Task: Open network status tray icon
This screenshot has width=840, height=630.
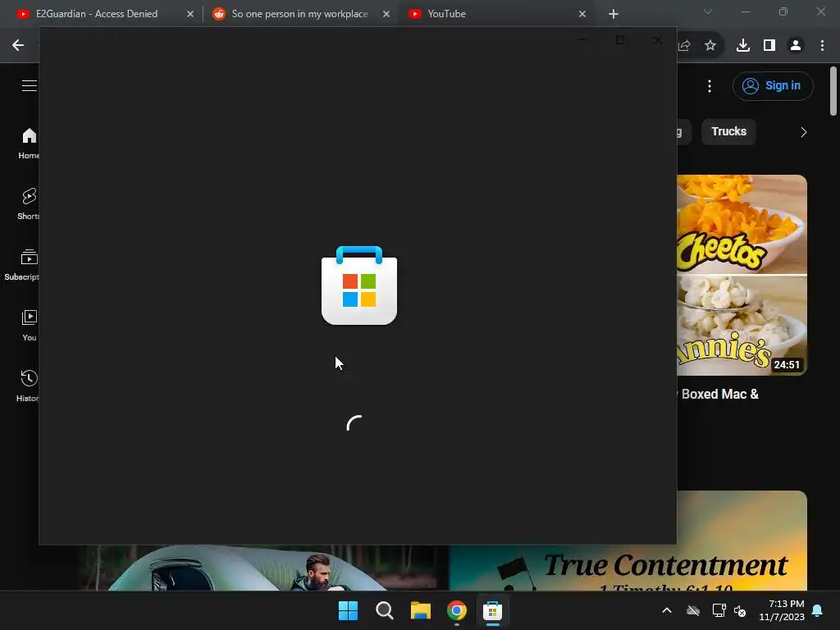Action: click(x=719, y=610)
